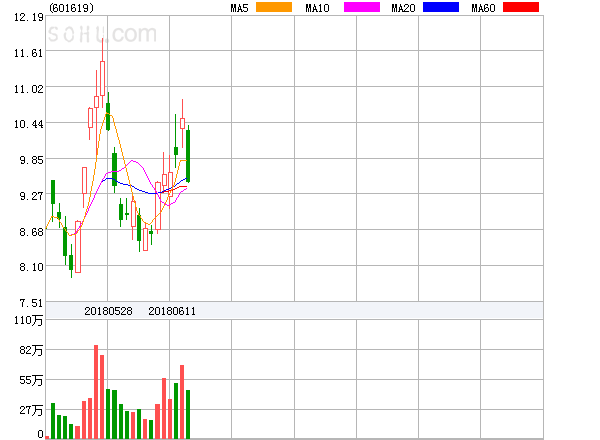
Task: Click the MA10 legend label
Action: pyautogui.click(x=318, y=8)
